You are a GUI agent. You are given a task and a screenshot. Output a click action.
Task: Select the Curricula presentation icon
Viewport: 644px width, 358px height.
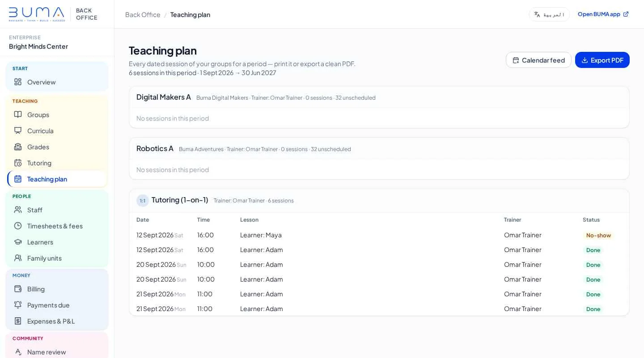(x=18, y=131)
